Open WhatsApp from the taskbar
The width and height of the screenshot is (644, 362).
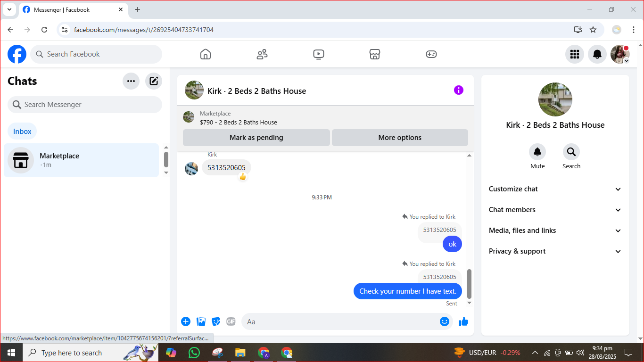(x=194, y=353)
